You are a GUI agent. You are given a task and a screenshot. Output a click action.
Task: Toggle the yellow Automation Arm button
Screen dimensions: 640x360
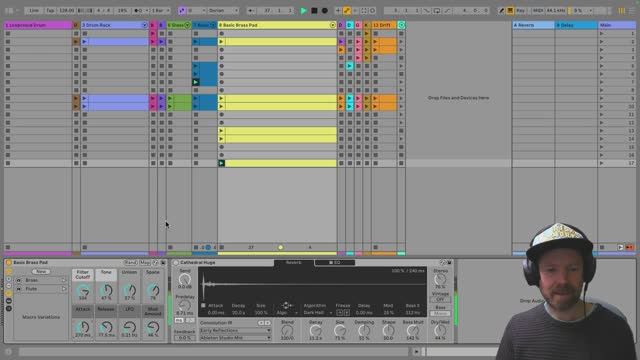(x=347, y=11)
